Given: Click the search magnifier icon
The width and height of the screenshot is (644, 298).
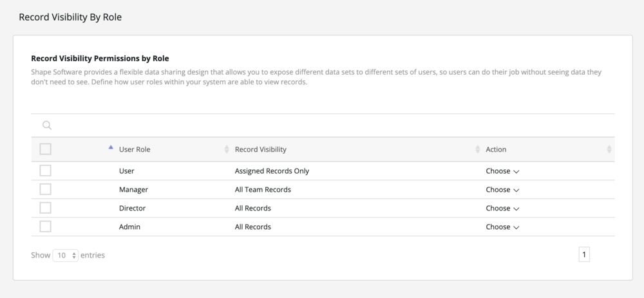Looking at the screenshot, I should click(x=47, y=126).
